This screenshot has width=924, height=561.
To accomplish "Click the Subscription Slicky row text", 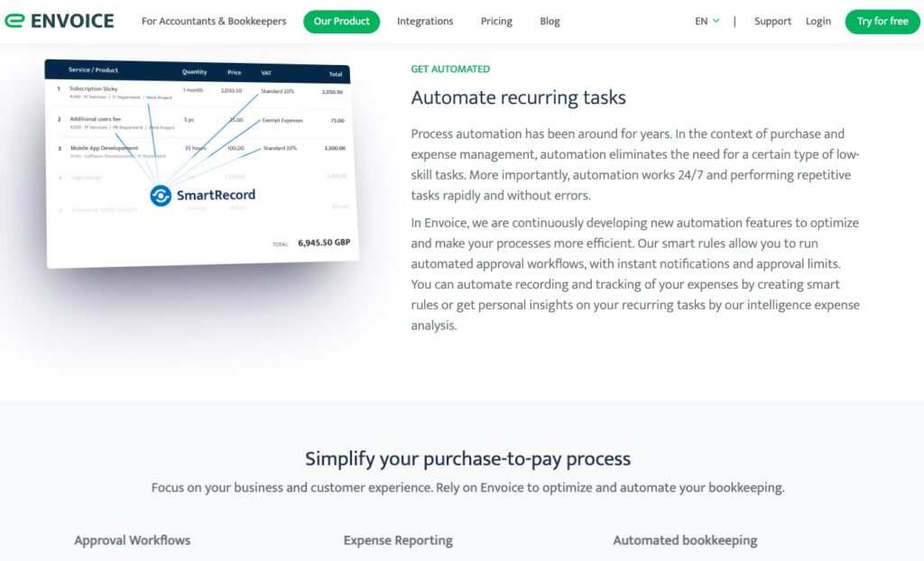I will click(94, 88).
